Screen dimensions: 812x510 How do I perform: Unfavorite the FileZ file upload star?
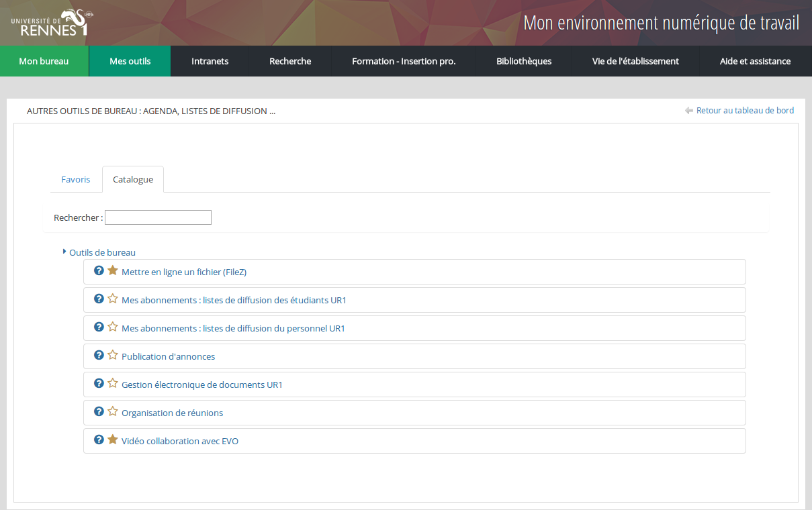[x=113, y=270]
